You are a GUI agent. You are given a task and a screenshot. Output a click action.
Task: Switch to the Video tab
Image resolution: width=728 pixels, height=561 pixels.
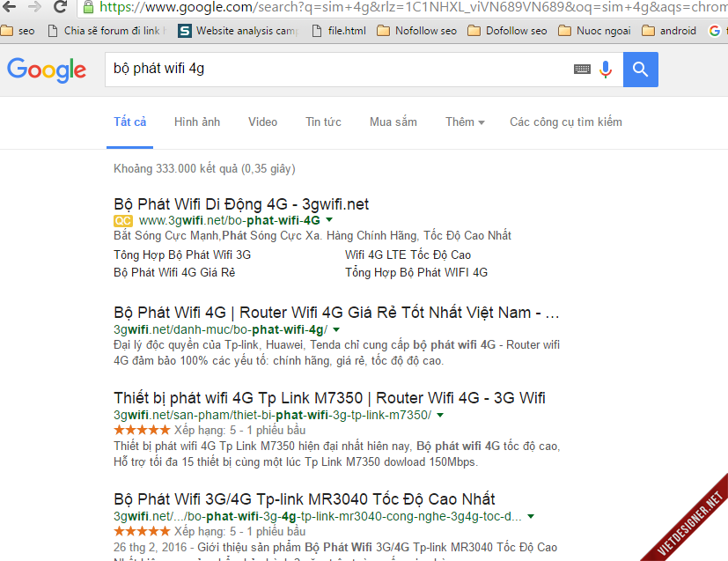(x=263, y=122)
